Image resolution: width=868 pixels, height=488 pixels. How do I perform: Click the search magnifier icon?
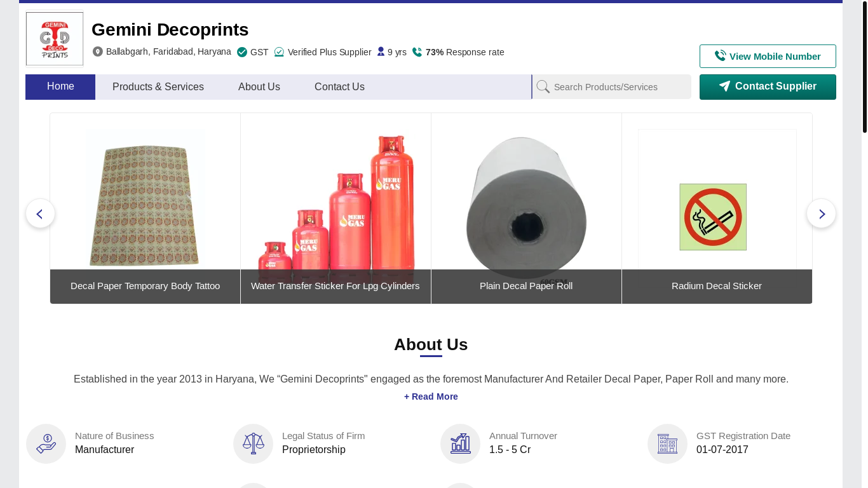[543, 87]
